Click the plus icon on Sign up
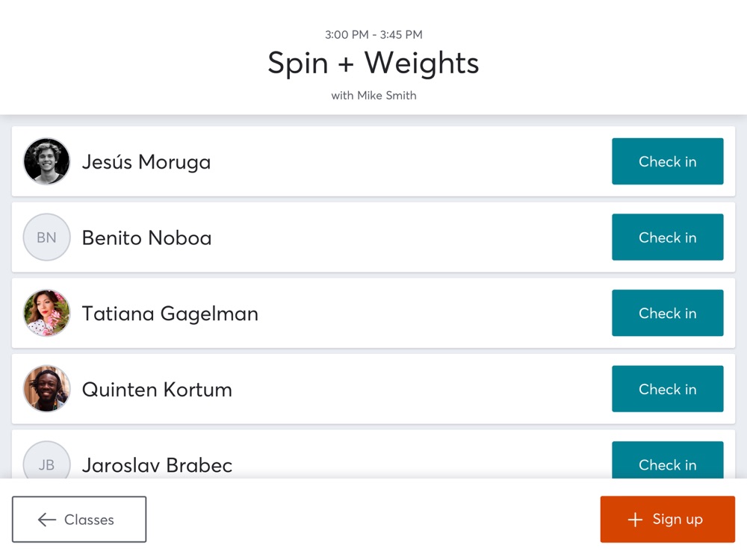This screenshot has height=560, width=747. (x=635, y=520)
